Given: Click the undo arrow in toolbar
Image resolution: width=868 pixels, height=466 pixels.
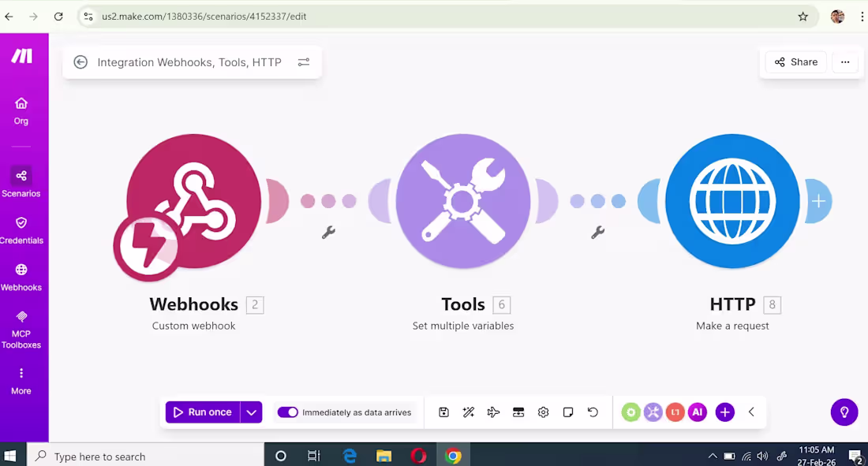Looking at the screenshot, I should (593, 412).
